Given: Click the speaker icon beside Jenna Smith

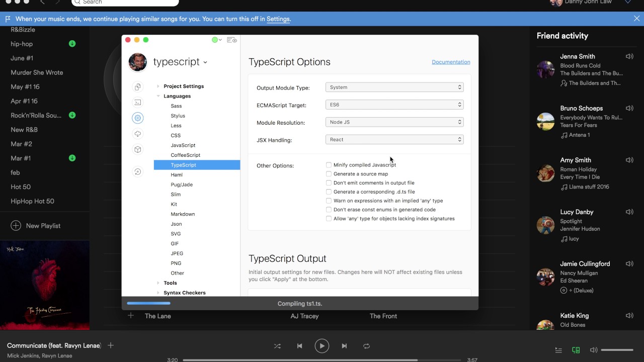Looking at the screenshot, I should click(x=629, y=56).
